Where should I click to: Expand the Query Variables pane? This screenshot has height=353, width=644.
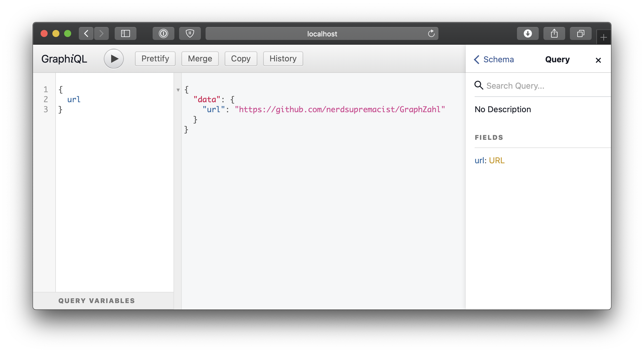[x=96, y=301]
